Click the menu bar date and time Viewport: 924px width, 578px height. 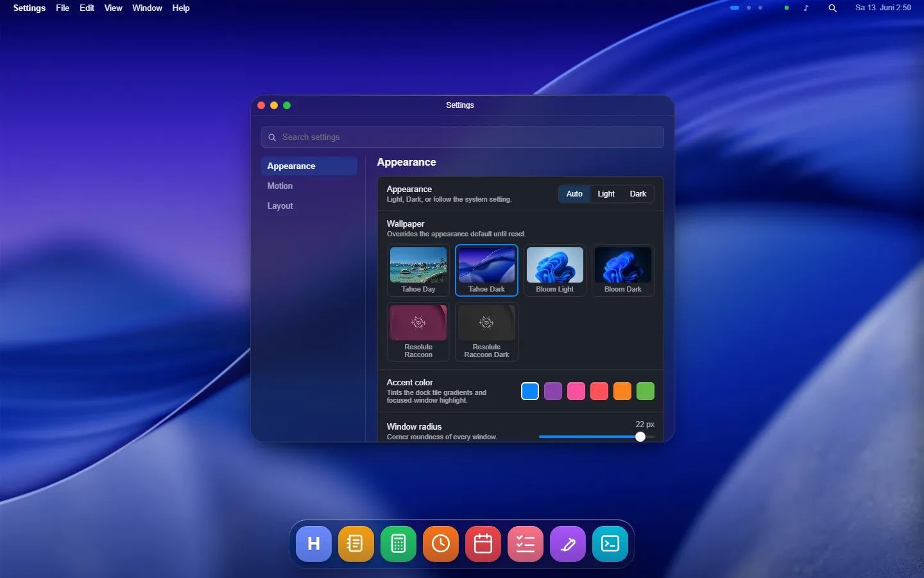click(883, 8)
